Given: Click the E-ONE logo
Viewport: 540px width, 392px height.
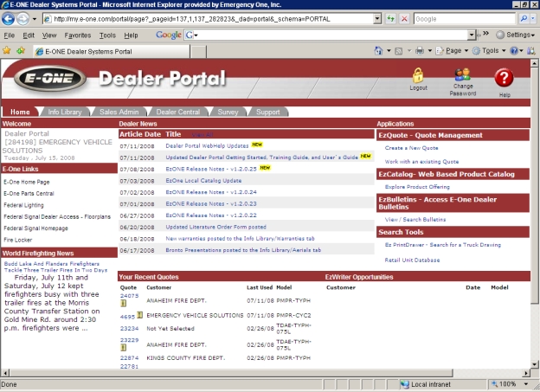Looking at the screenshot, I should coord(50,78).
